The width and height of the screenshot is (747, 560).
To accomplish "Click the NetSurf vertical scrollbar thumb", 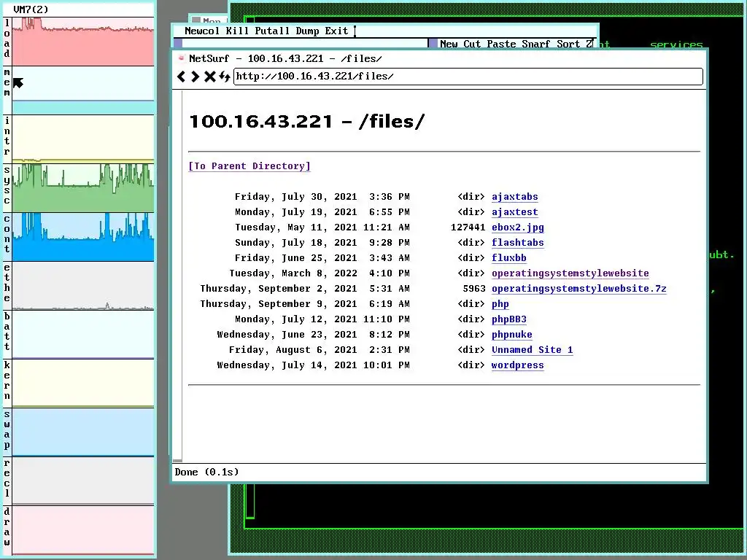I will click(178, 461).
